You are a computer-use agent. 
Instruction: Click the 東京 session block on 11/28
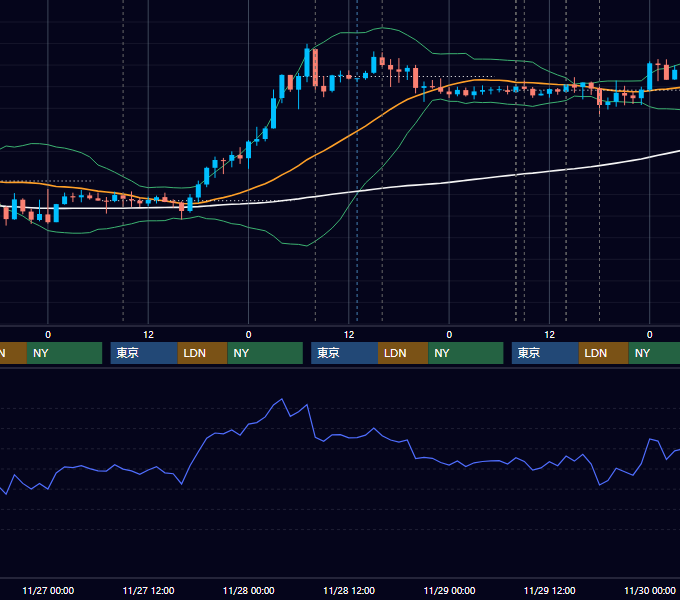[x=344, y=353]
